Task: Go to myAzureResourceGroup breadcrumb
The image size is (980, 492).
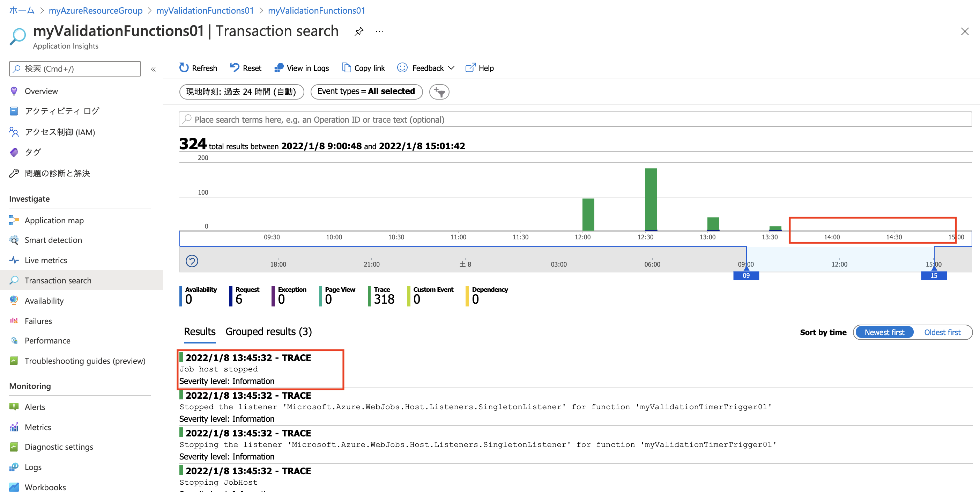Action: [x=96, y=10]
